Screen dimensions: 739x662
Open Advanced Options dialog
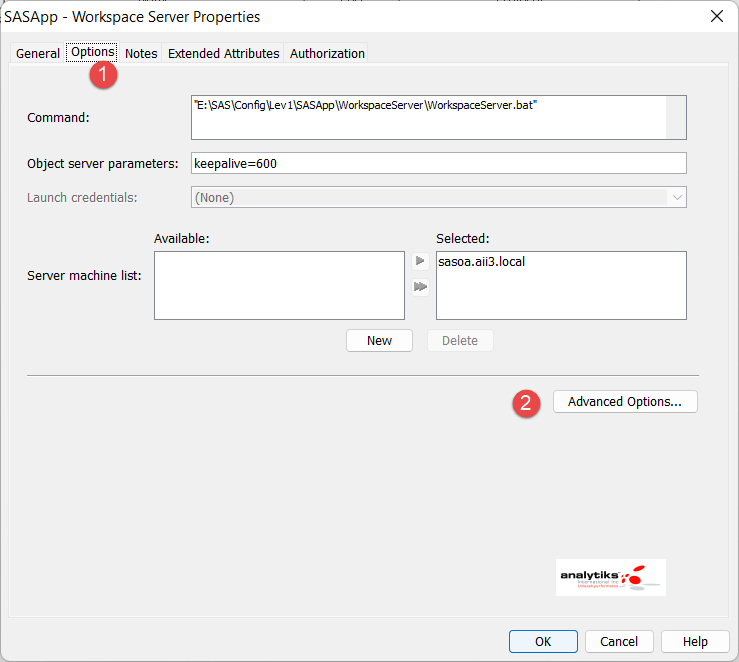tap(625, 401)
